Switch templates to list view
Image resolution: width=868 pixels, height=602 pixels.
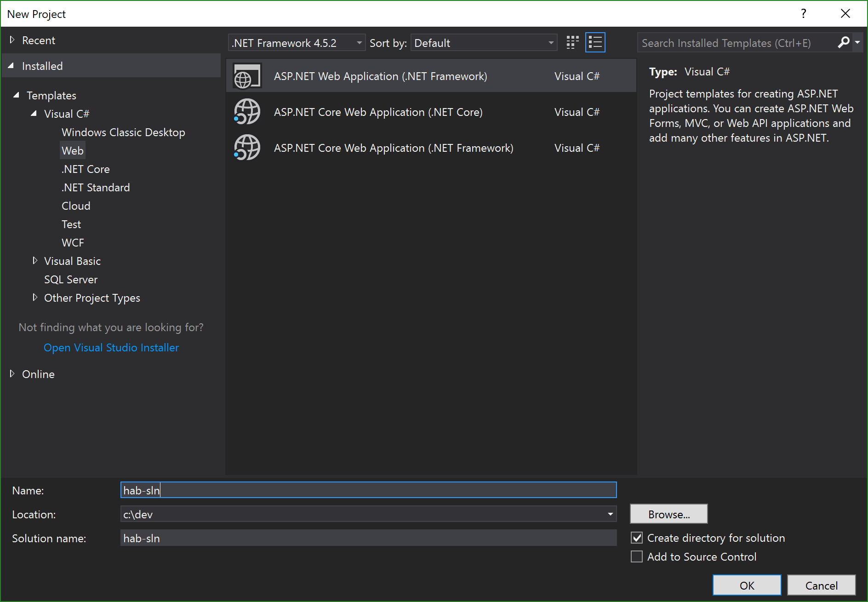595,42
